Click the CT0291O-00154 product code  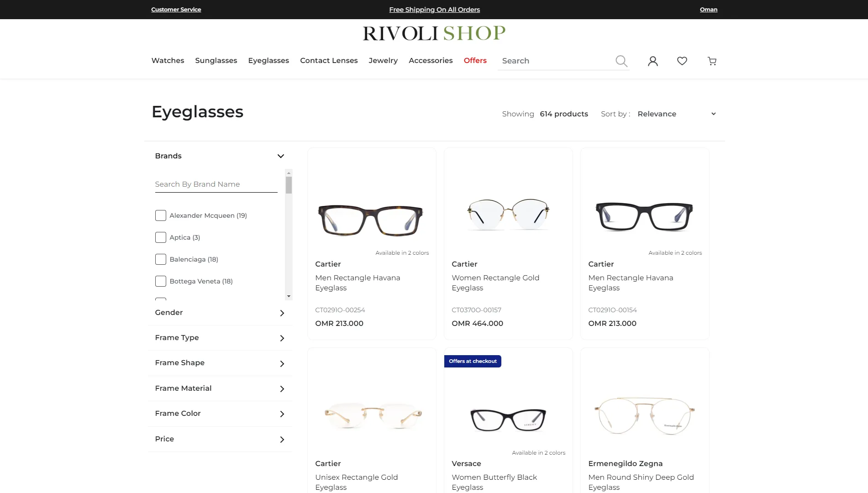pos(612,310)
